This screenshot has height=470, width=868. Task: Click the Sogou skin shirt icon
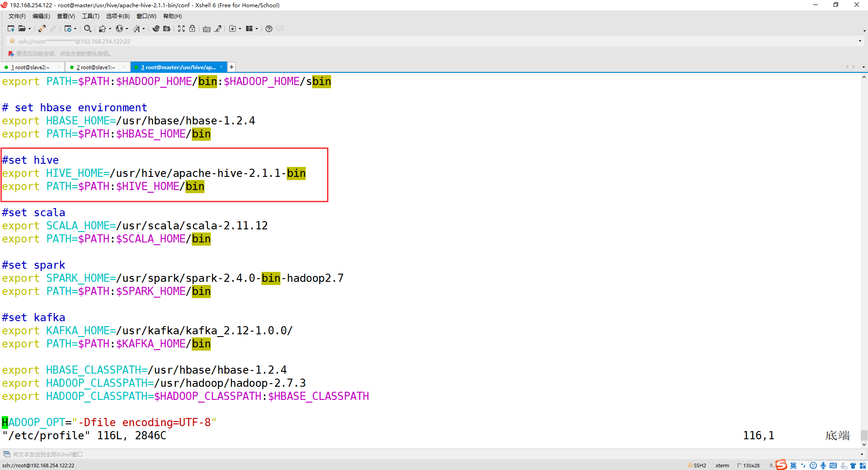(853, 465)
